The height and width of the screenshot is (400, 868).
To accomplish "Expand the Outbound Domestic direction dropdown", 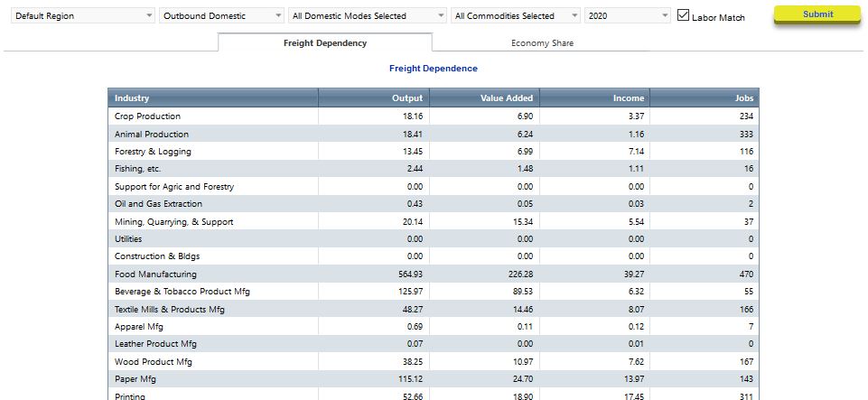I will [x=221, y=16].
